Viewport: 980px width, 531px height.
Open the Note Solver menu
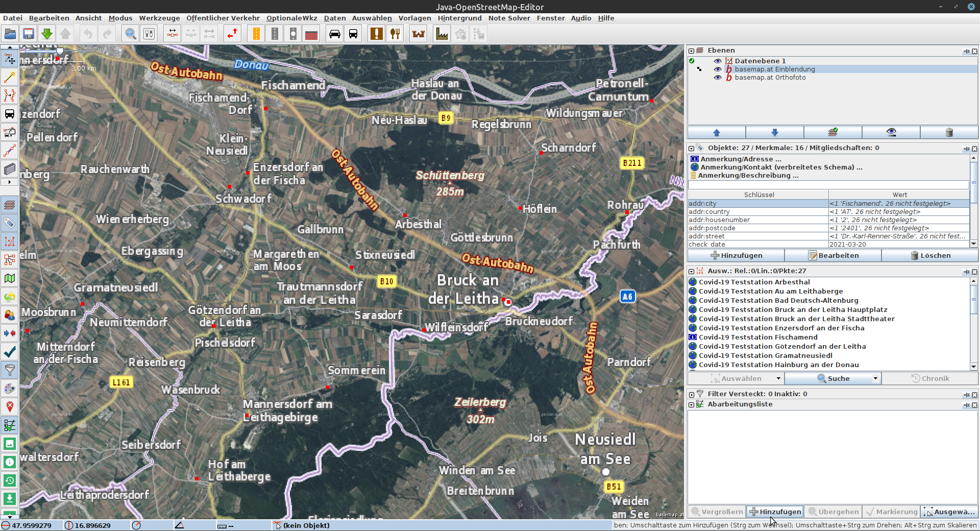click(x=509, y=18)
